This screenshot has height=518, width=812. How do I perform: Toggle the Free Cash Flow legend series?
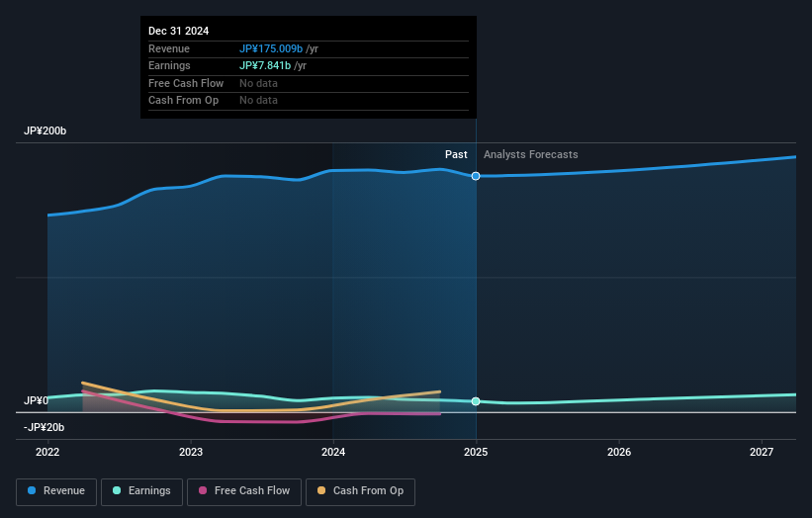pos(244,491)
